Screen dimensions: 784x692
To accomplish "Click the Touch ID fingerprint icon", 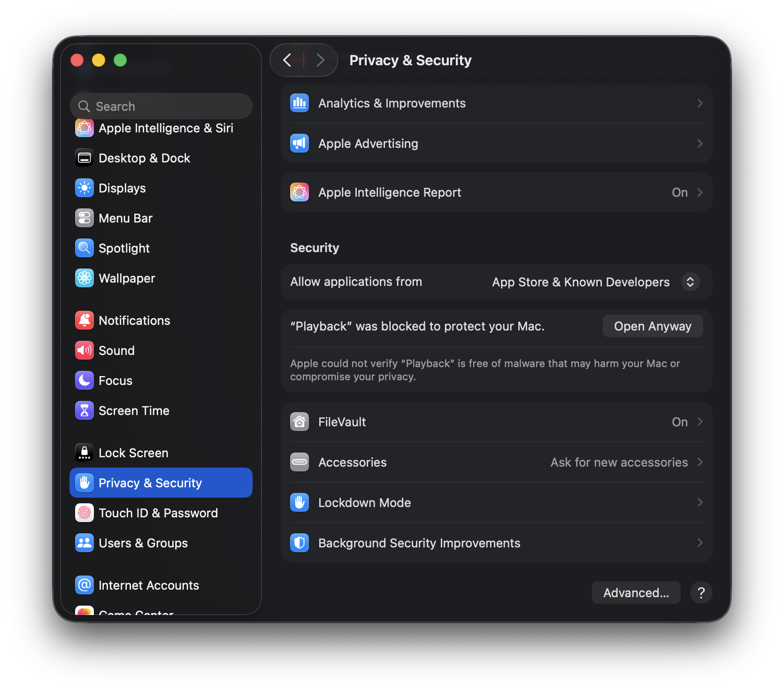I will click(x=85, y=513).
